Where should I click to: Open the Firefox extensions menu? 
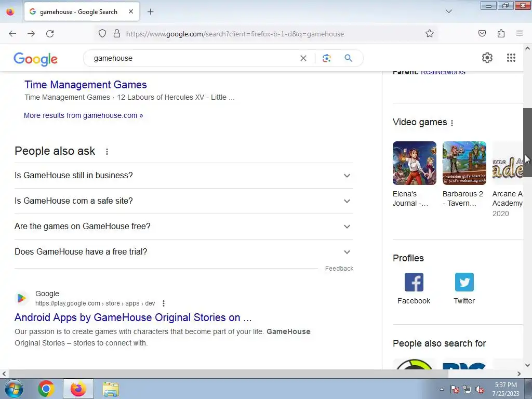(501, 34)
